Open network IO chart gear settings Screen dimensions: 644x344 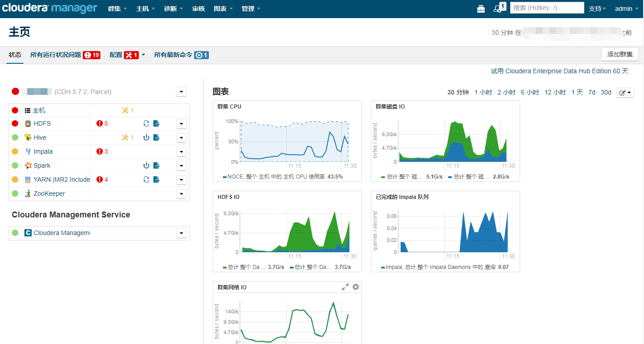point(355,287)
